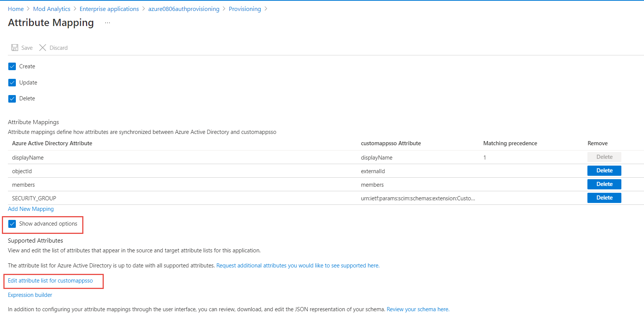Uncheck the Delete action checkbox

click(12, 98)
